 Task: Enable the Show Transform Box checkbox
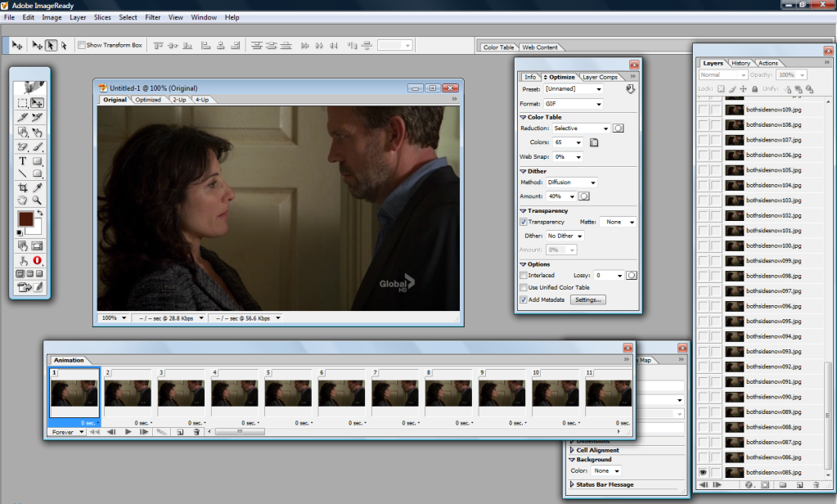pos(82,45)
